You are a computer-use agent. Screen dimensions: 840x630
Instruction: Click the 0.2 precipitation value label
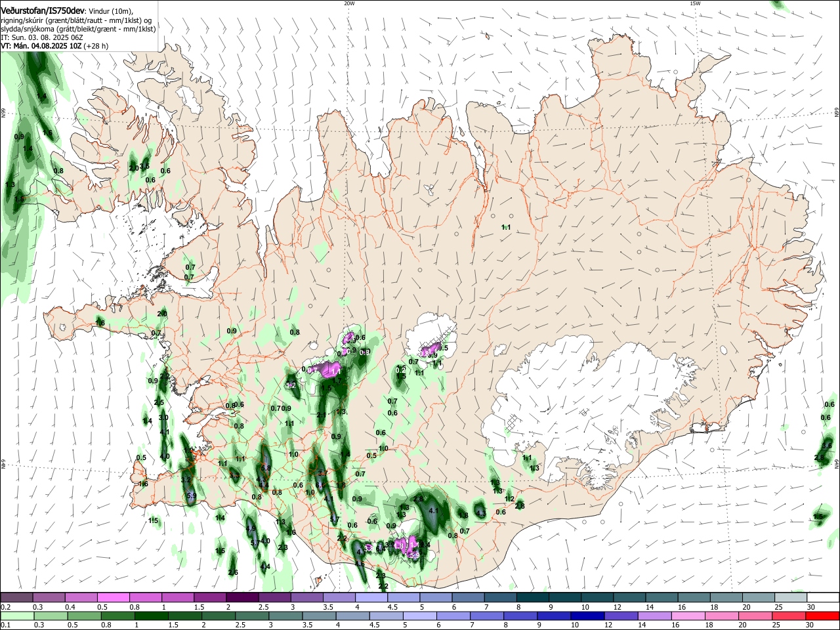(x=400, y=371)
